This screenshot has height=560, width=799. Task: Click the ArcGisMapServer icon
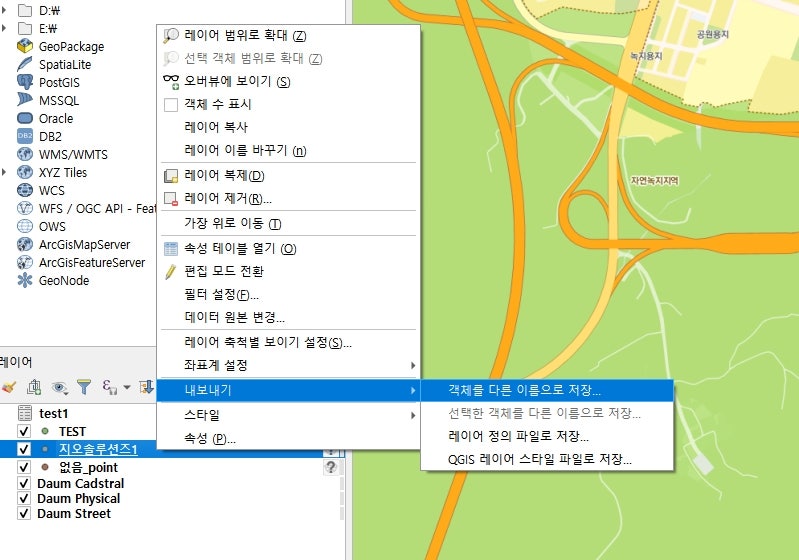click(24, 244)
